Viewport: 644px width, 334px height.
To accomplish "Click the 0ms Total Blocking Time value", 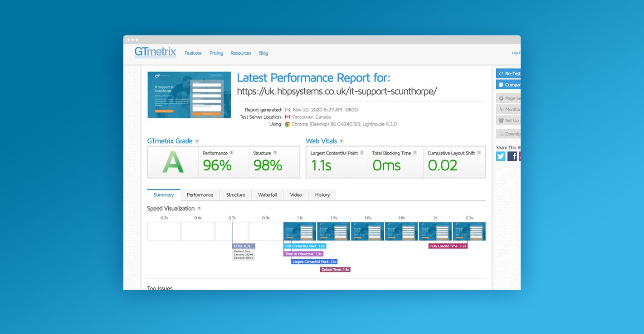I will (386, 165).
